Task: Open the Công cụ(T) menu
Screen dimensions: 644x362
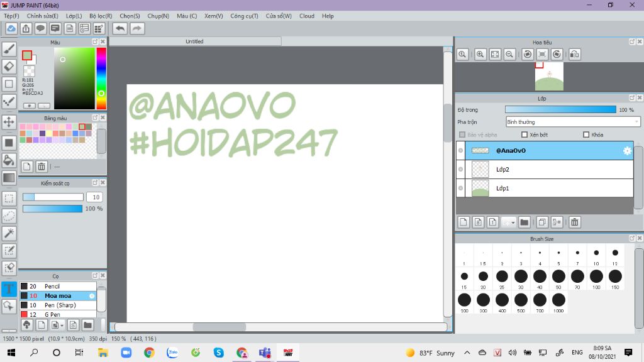Action: click(x=245, y=16)
